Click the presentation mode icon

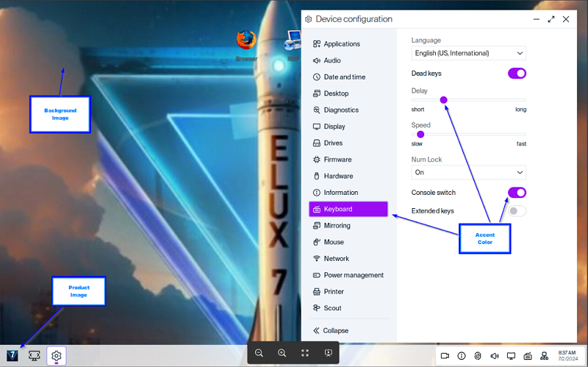coord(328,353)
